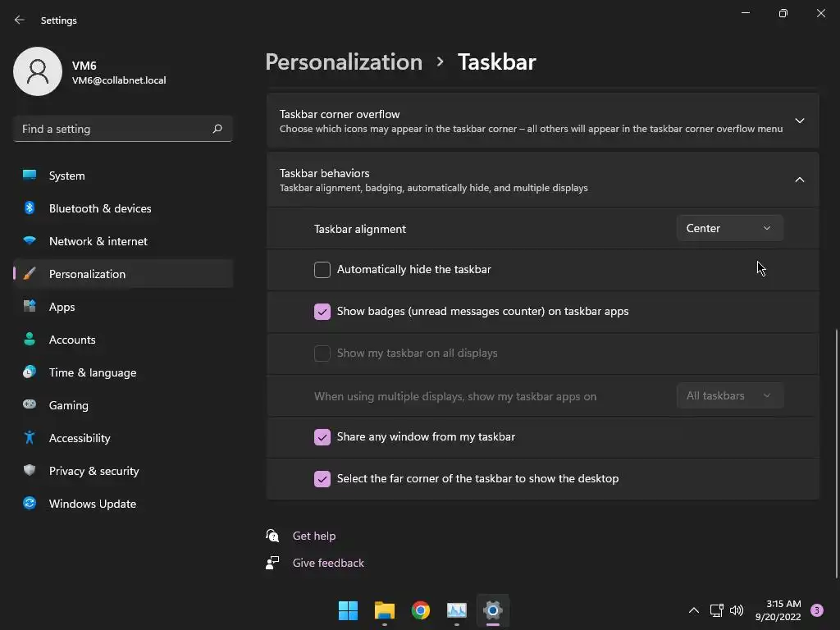The image size is (840, 630).
Task: Click the back arrow in Settings header
Action: point(20,20)
